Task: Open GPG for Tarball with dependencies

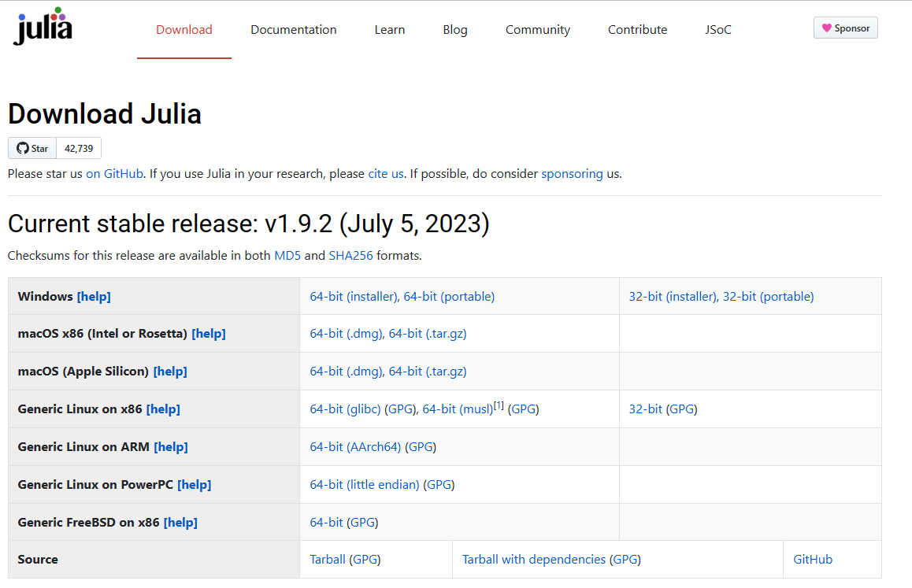Action: (x=625, y=560)
